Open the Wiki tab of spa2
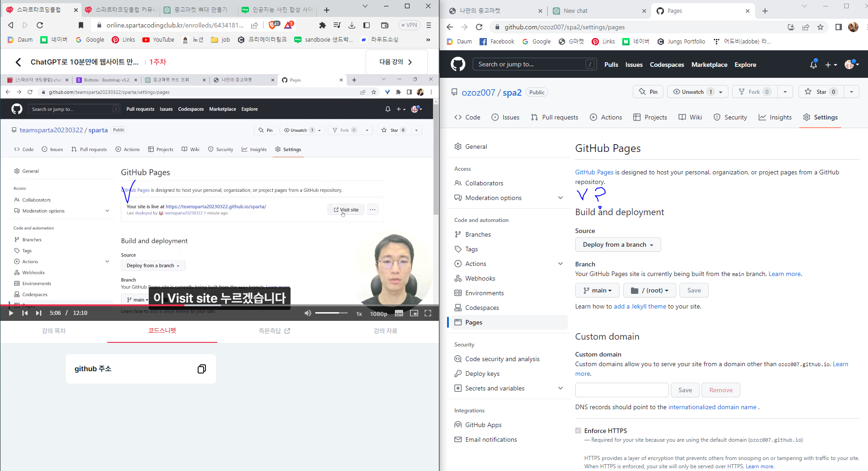This screenshot has height=471, width=868. (690, 117)
